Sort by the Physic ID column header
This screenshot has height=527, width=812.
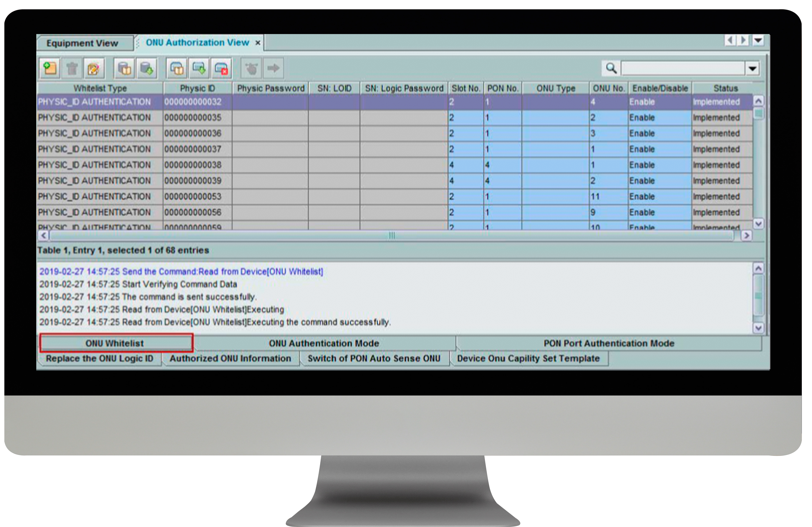198,88
